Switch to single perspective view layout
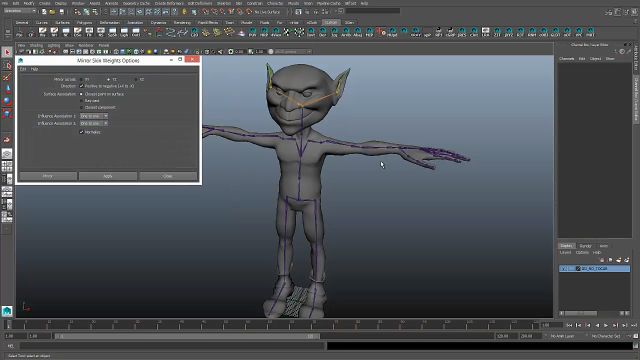Screen dimensions: 640x360 [7, 153]
